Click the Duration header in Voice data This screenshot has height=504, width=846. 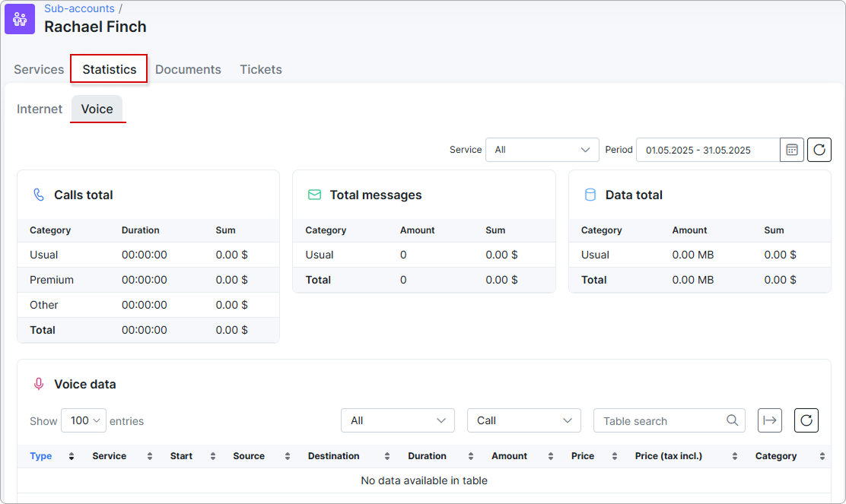point(427,456)
